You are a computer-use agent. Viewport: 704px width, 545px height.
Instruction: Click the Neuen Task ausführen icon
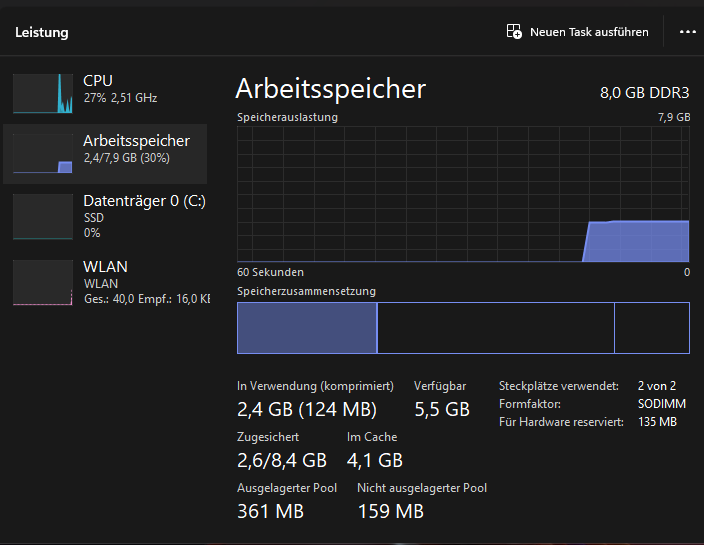(515, 32)
